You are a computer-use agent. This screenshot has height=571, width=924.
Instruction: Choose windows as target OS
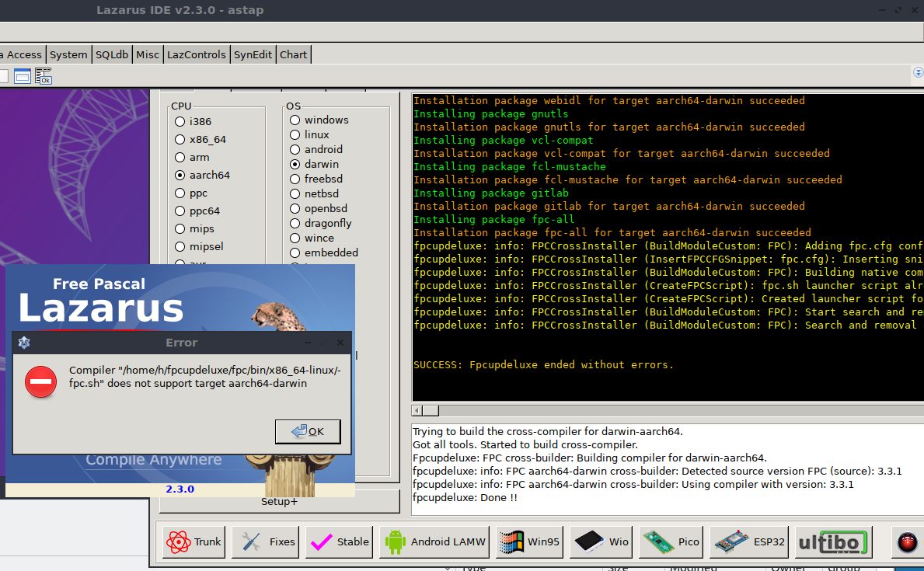pos(295,120)
